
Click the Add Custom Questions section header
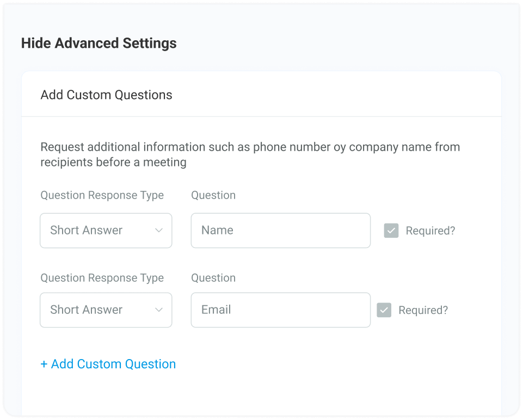tap(106, 95)
